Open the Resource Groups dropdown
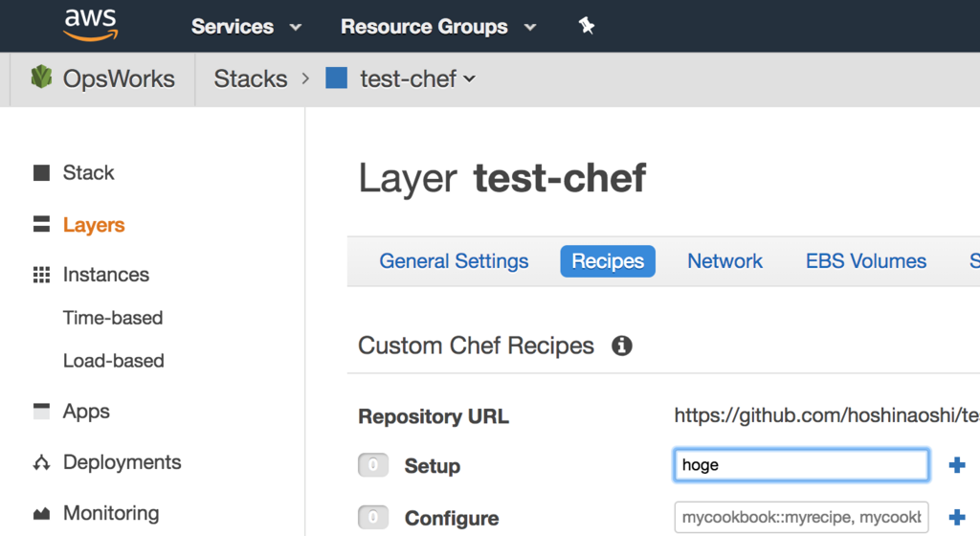Screen dimensions: 980x536 pos(438,27)
